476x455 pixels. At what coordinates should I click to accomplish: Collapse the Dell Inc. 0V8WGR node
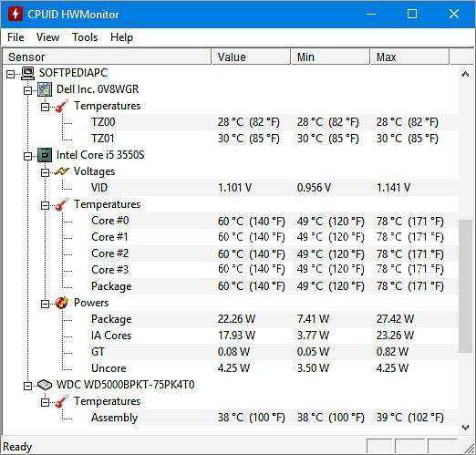[x=27, y=90]
